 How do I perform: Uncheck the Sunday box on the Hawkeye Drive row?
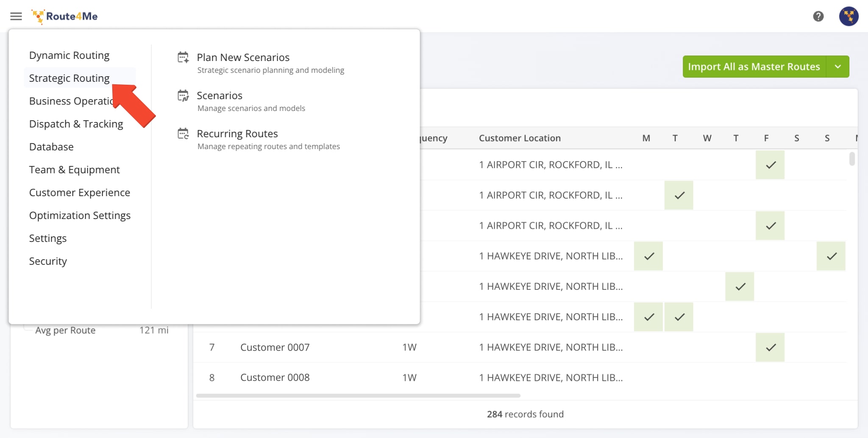(831, 256)
